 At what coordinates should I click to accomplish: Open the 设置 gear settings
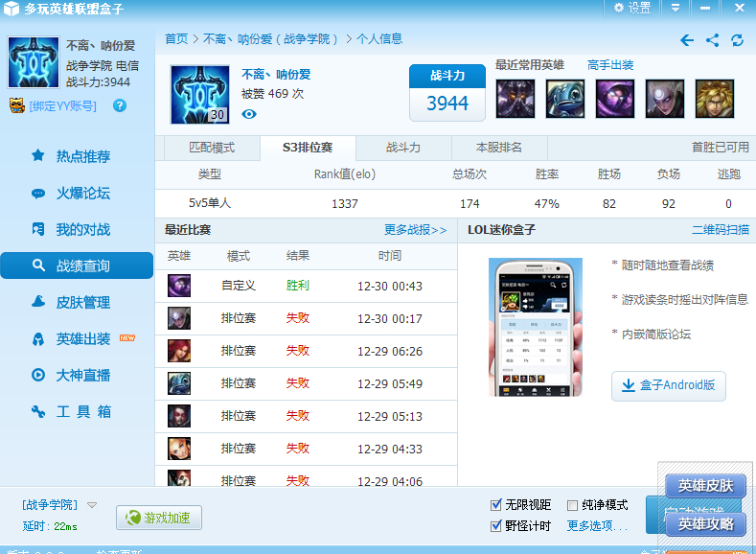point(632,8)
